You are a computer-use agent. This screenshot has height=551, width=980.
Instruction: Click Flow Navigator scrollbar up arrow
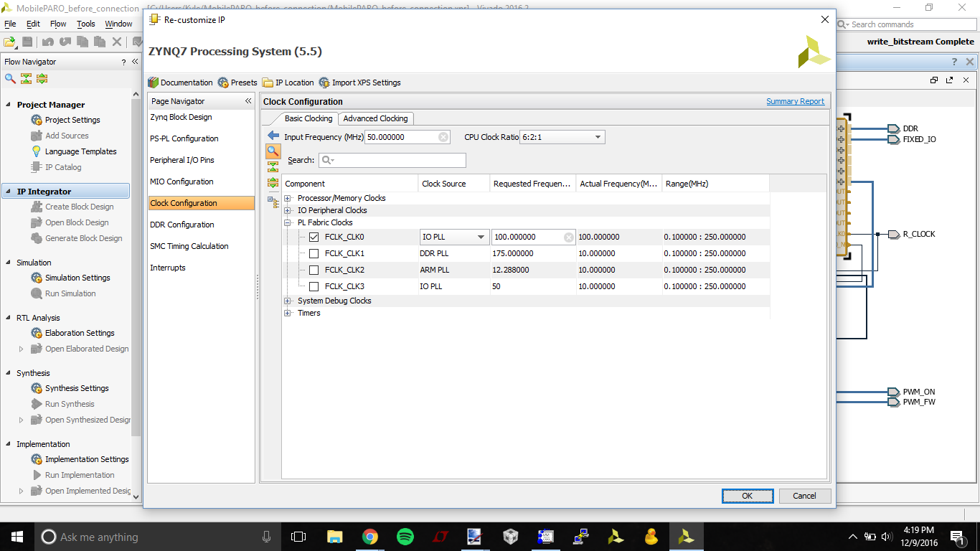[x=136, y=94]
